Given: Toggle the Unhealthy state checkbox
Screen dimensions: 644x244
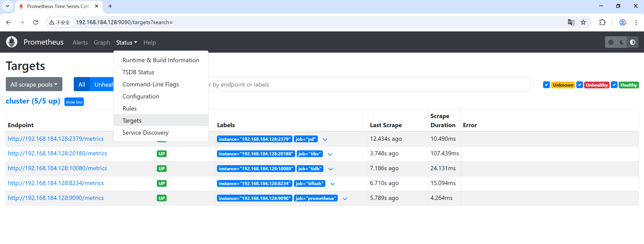Looking at the screenshot, I should pos(580,85).
